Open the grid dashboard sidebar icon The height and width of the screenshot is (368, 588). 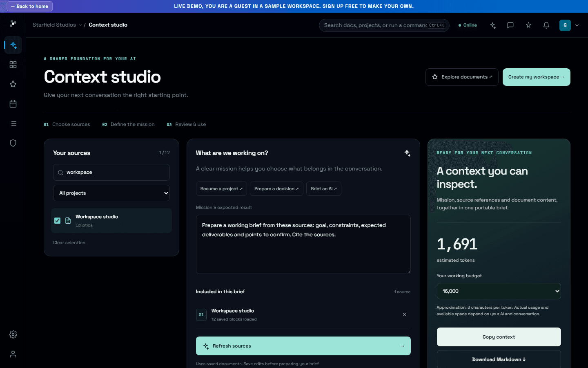[x=13, y=65]
